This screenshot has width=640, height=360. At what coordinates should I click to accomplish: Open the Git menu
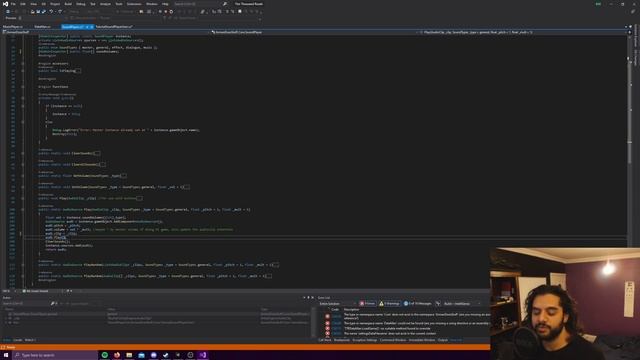tap(44, 4)
